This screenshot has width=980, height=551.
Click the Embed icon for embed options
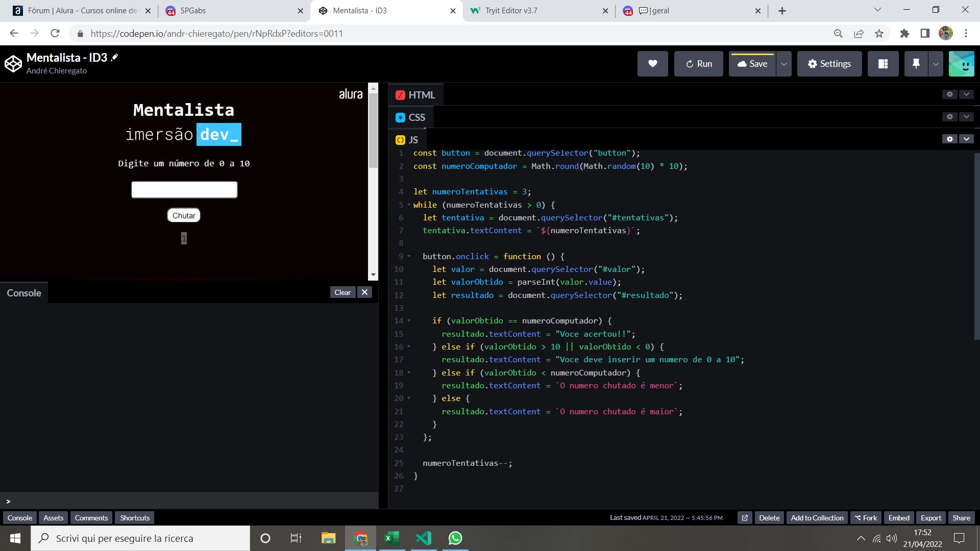coord(898,518)
